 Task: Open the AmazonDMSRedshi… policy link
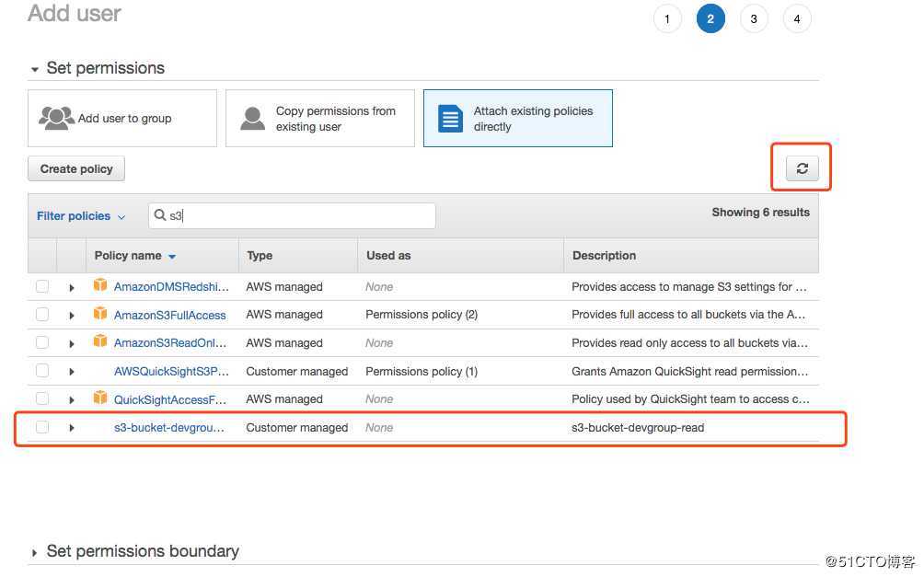pyautogui.click(x=171, y=286)
